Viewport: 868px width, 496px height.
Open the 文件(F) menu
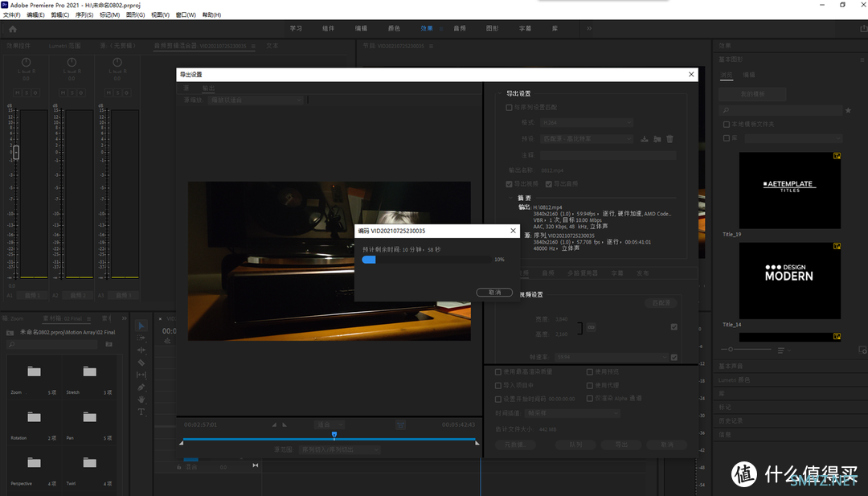(11, 15)
